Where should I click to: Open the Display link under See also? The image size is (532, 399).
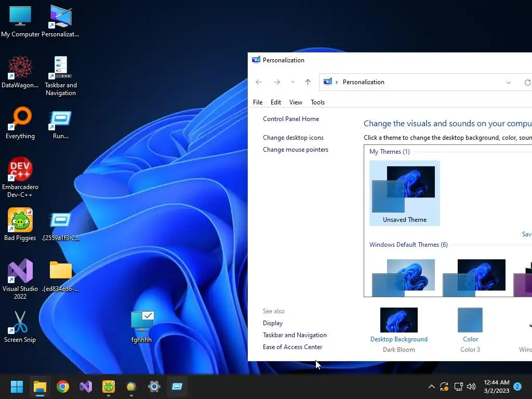point(272,323)
